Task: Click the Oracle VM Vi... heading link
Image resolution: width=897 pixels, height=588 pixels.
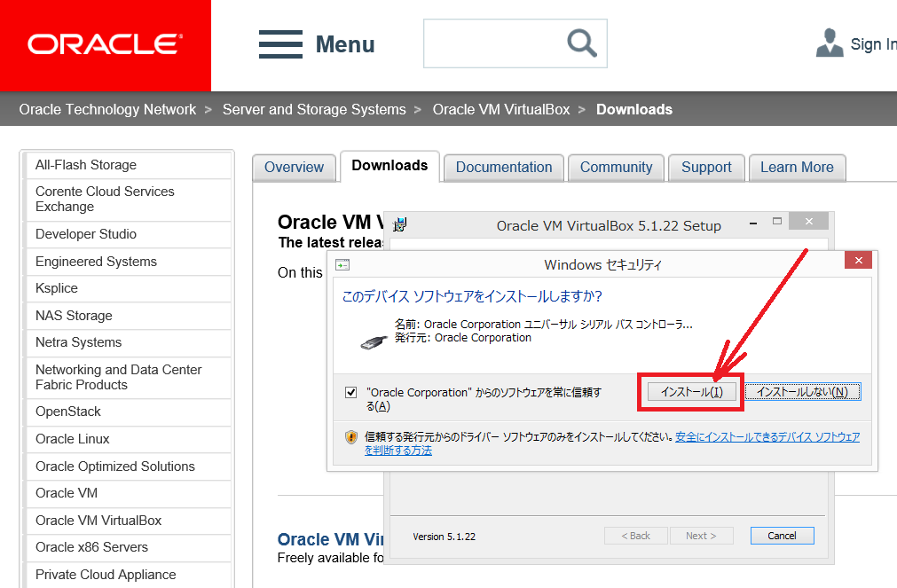Action: [x=330, y=539]
